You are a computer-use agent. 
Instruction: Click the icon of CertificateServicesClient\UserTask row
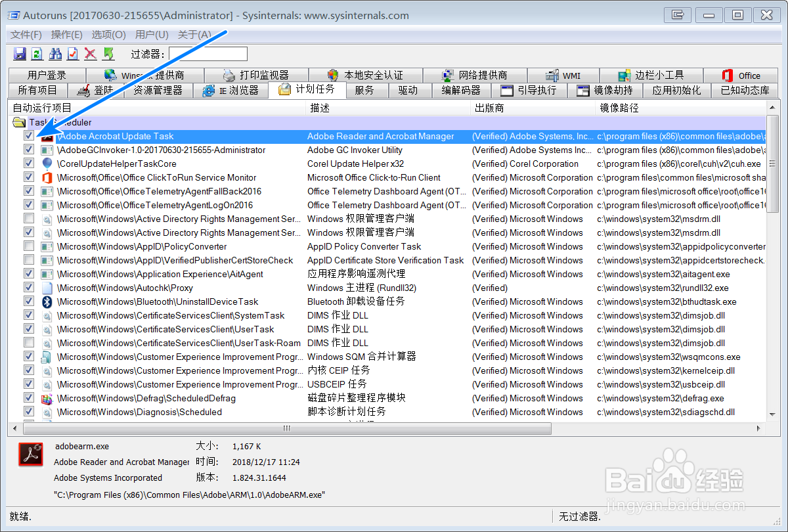[47, 329]
